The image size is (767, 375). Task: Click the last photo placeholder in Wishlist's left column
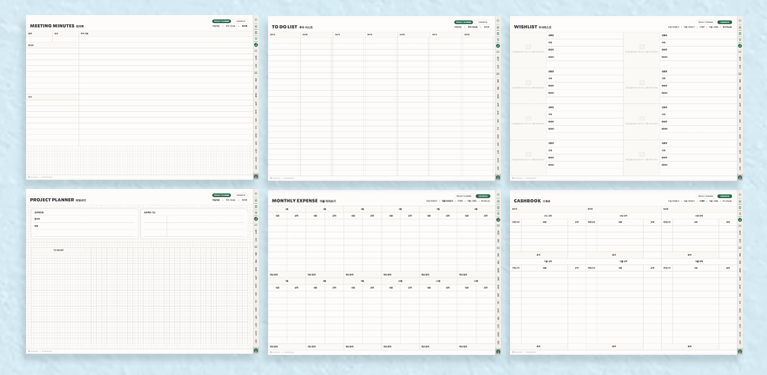point(528,157)
